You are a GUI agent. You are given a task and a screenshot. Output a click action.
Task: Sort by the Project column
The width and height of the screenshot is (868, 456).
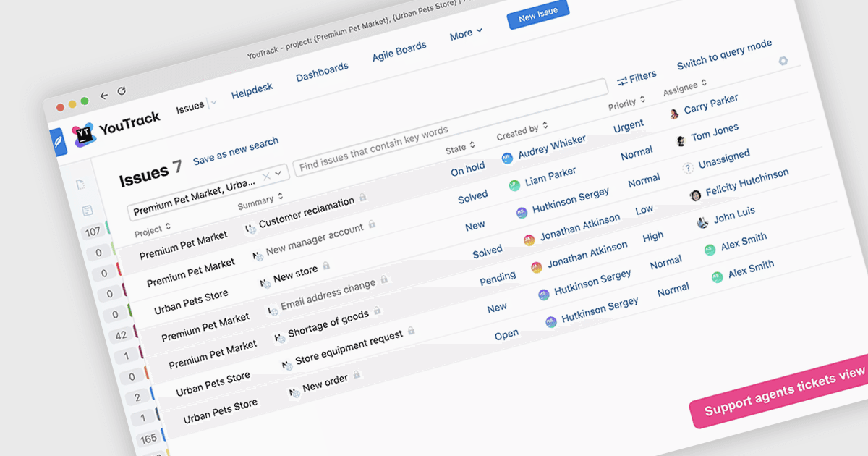pos(153,229)
